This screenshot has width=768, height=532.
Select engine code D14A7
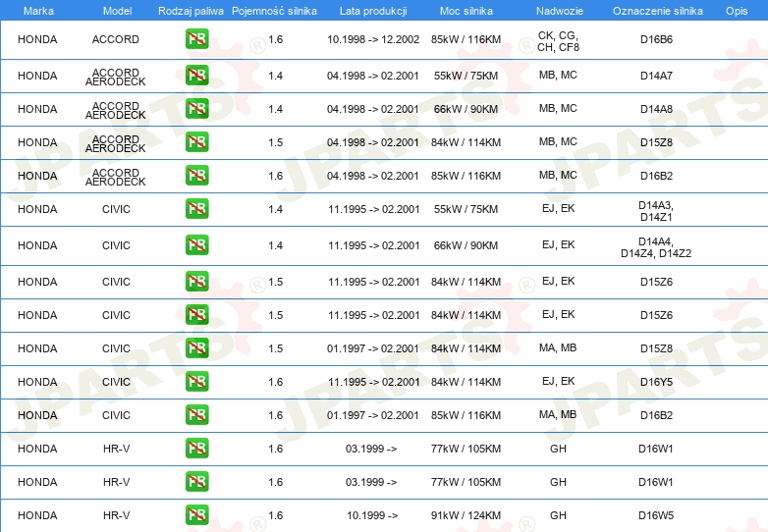[656, 76]
